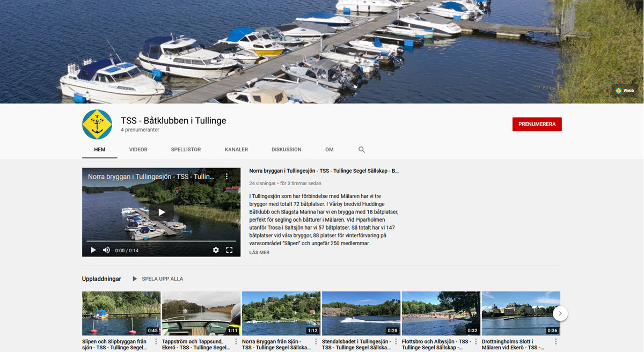Subscribe using the PRENUMERERA button
This screenshot has width=644, height=352.
click(537, 124)
